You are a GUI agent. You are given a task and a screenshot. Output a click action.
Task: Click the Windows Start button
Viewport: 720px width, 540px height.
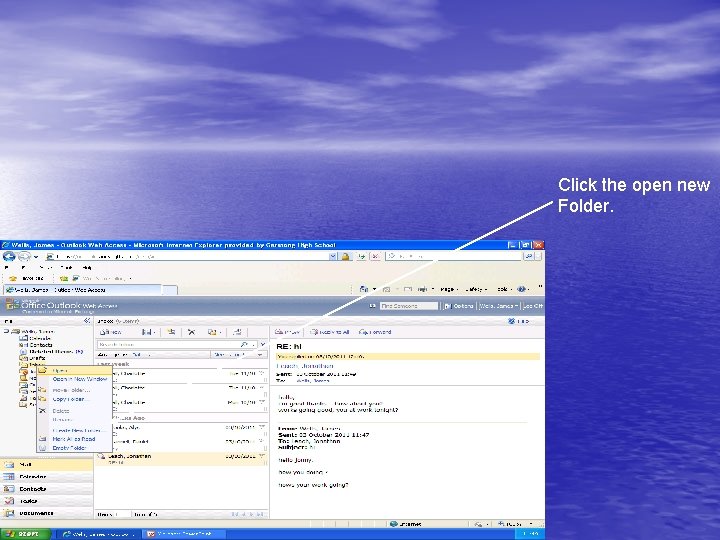pyautogui.click(x=25, y=534)
